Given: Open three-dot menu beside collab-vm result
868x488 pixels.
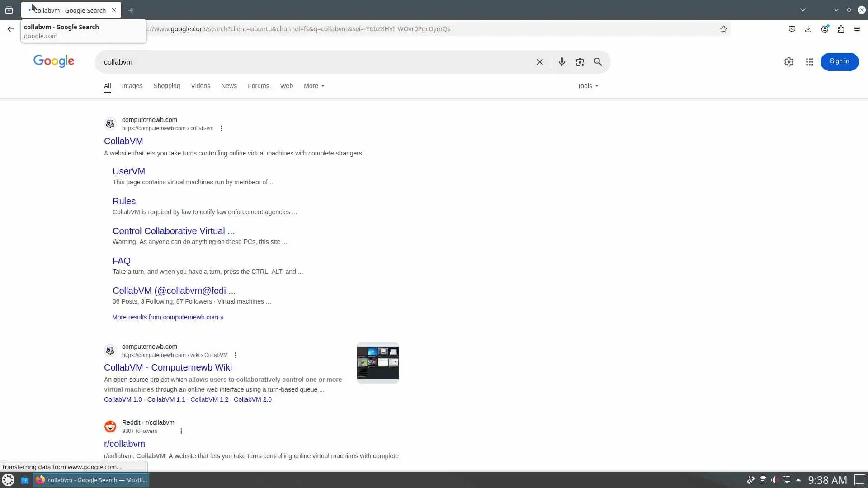Looking at the screenshot, I should pos(221,128).
